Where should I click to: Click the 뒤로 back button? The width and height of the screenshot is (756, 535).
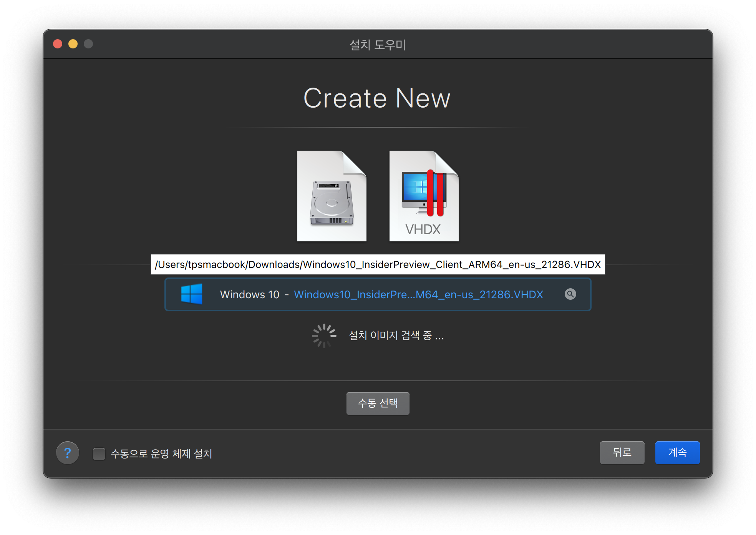click(622, 452)
